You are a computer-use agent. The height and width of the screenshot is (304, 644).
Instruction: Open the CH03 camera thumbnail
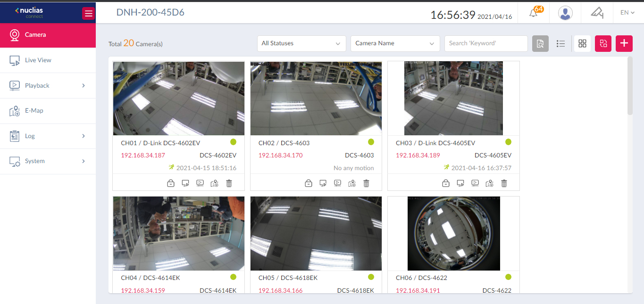tap(453, 98)
